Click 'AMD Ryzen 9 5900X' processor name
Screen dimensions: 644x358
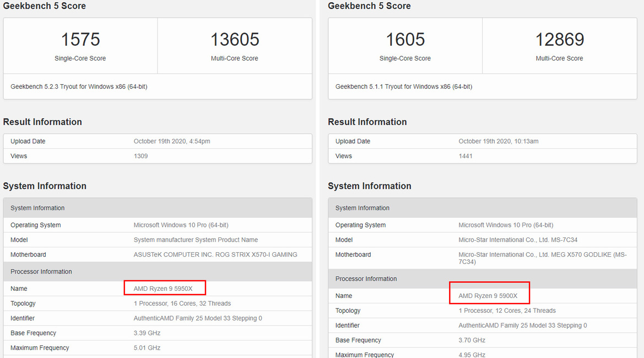tap(488, 296)
